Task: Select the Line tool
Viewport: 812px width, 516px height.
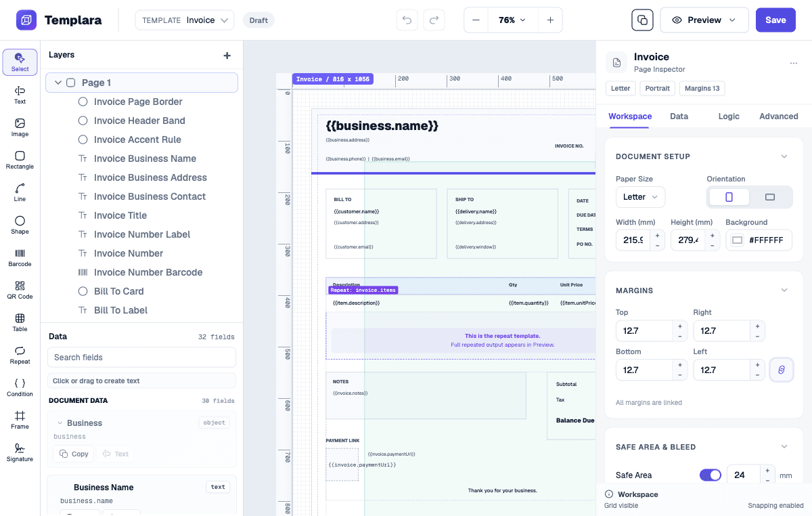Action: point(20,192)
